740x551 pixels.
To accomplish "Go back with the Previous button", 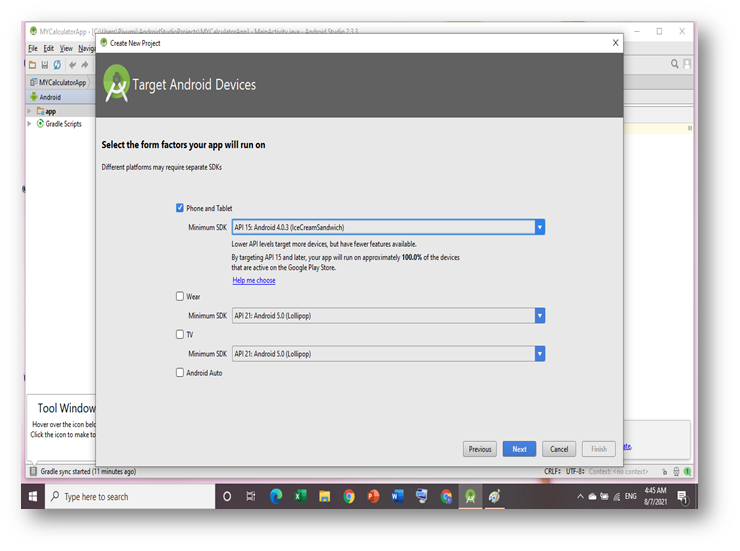I will pos(479,449).
